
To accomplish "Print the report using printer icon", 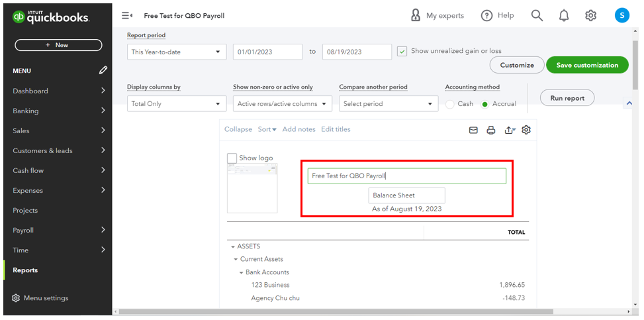I will pos(491,130).
